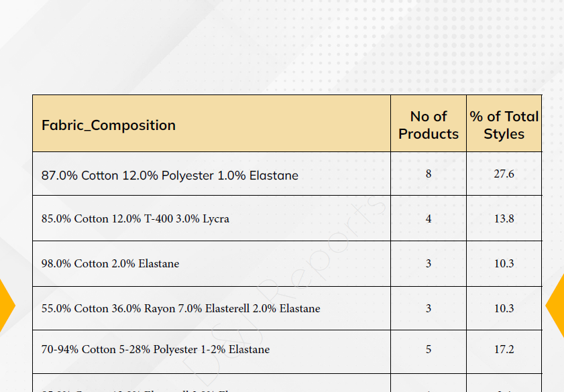
Task: Click the right orange arrow shape
Action: [x=556, y=306]
